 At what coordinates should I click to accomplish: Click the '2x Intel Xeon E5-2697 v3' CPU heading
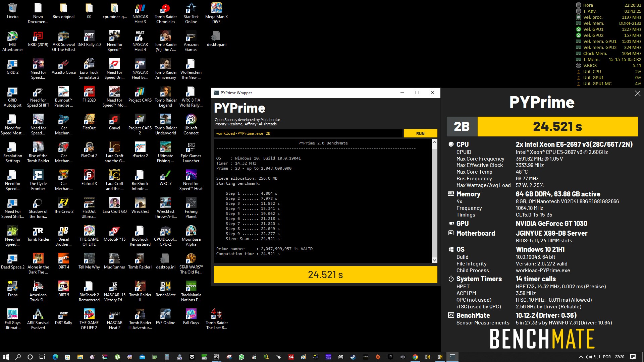[574, 144]
